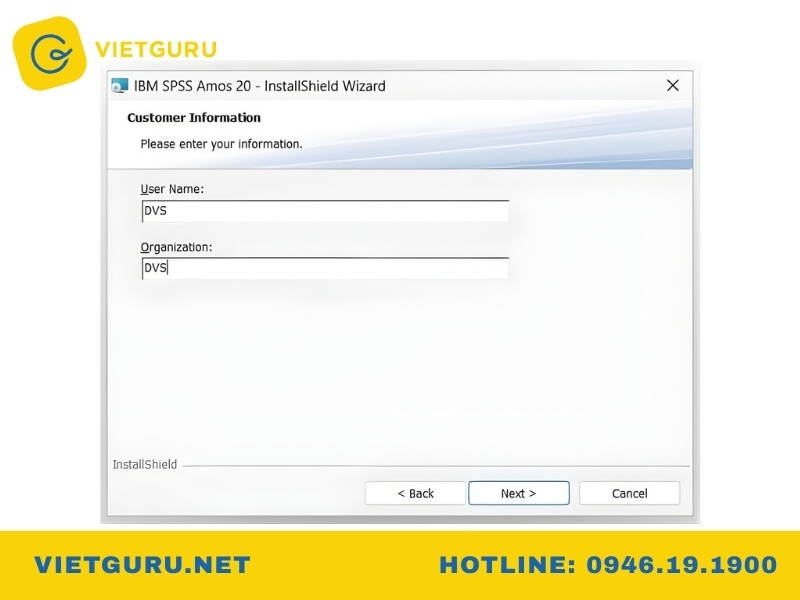This screenshot has width=800, height=600.
Task: Click the Next > button
Action: 518,493
